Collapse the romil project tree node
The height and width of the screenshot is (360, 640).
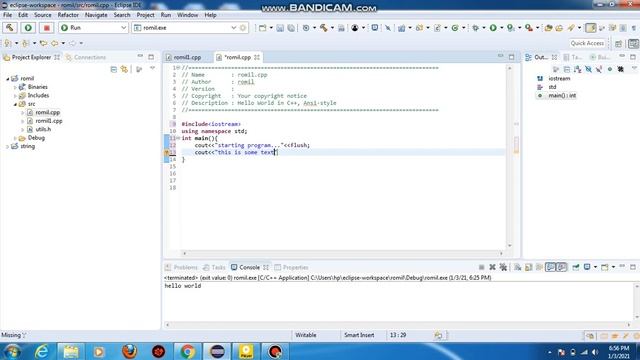point(8,79)
